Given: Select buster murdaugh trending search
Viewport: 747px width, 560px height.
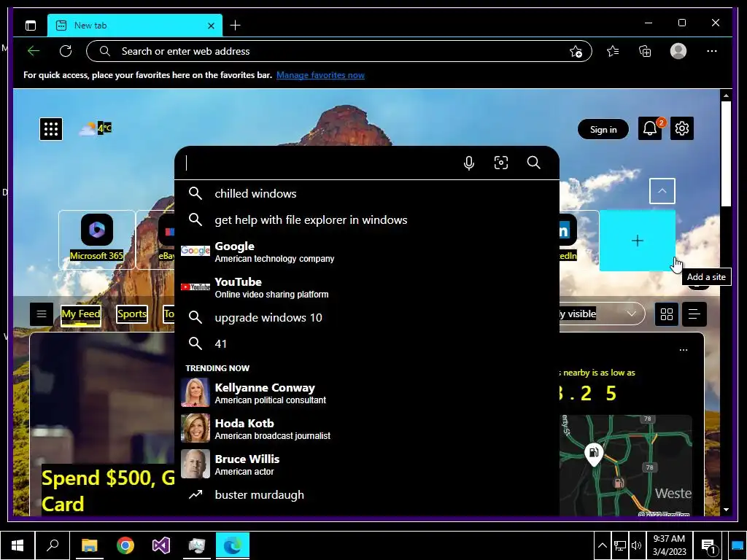Looking at the screenshot, I should click(367, 495).
